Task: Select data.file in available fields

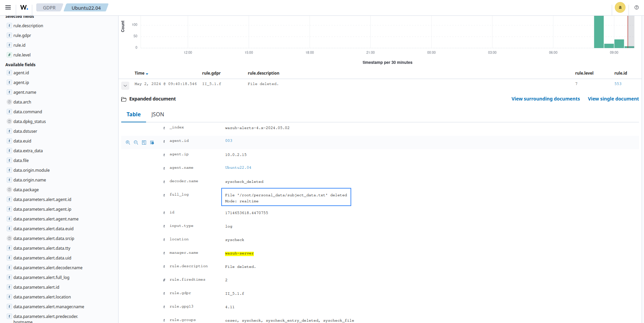Action: 21,161
